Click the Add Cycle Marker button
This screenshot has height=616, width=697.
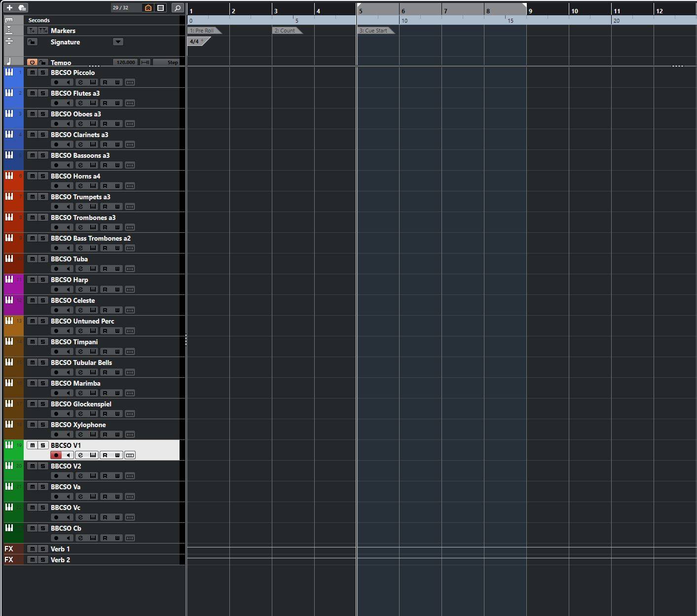click(43, 31)
